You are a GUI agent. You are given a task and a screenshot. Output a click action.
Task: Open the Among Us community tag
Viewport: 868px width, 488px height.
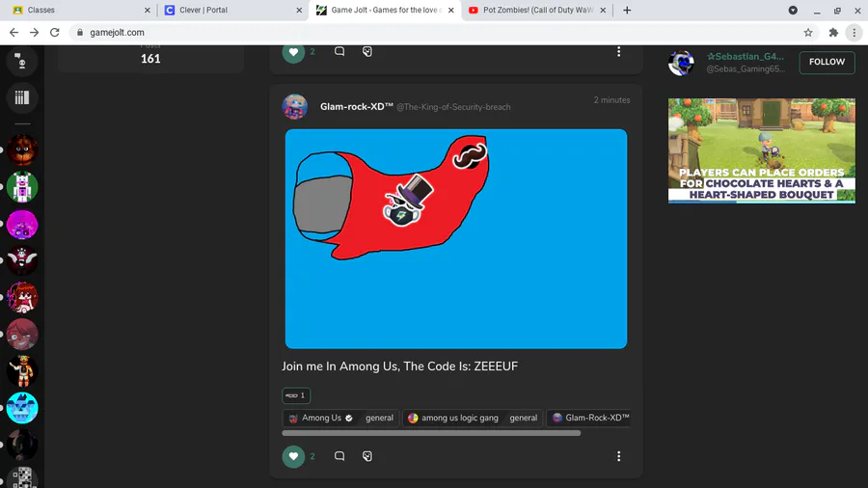pyautogui.click(x=321, y=418)
